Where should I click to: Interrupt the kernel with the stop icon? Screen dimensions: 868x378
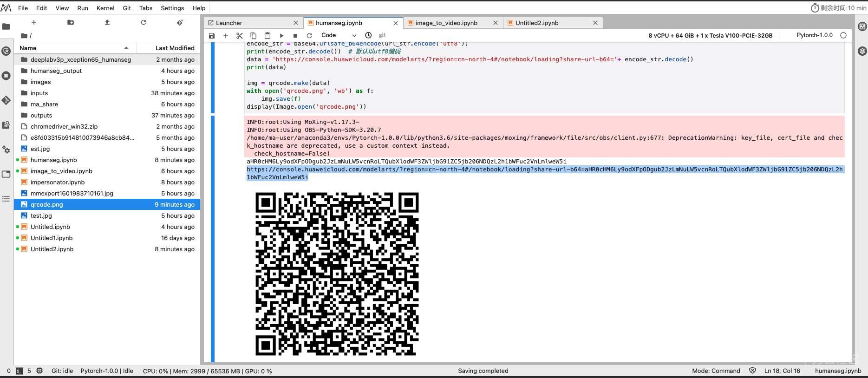click(295, 35)
